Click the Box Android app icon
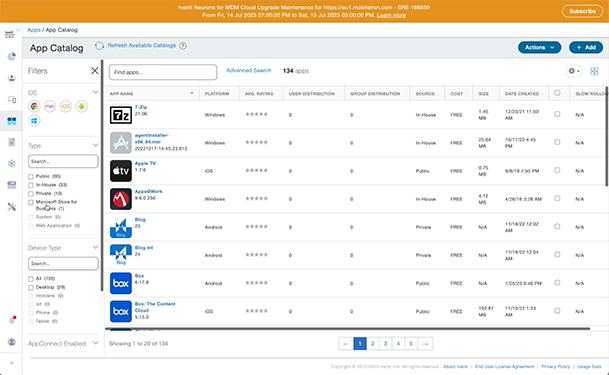Screen dimensions: 609x375 [121, 283]
